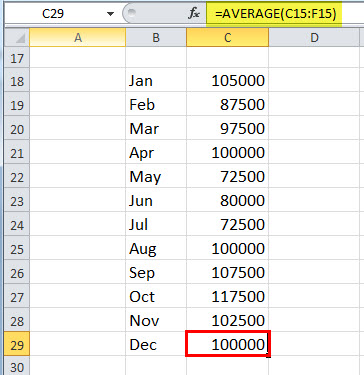Click the cell containing Feb
Image resolution: width=364 pixels, height=375 pixels.
point(156,104)
